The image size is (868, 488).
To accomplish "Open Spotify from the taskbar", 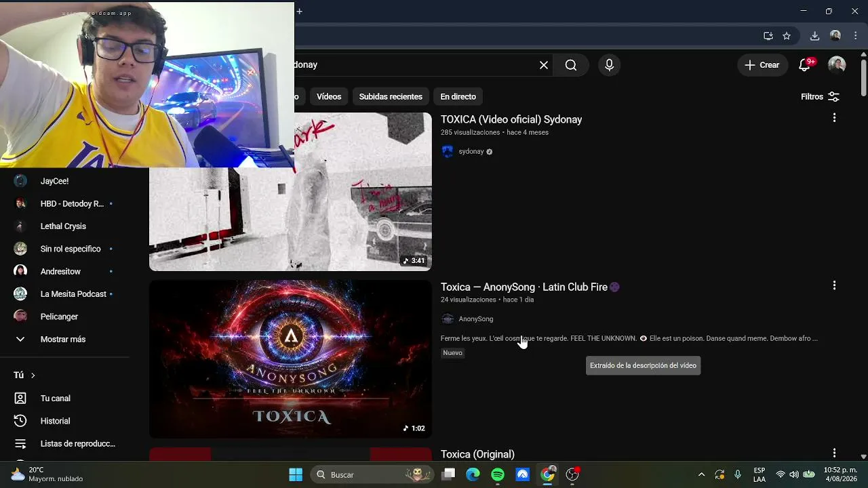I will coord(498,474).
